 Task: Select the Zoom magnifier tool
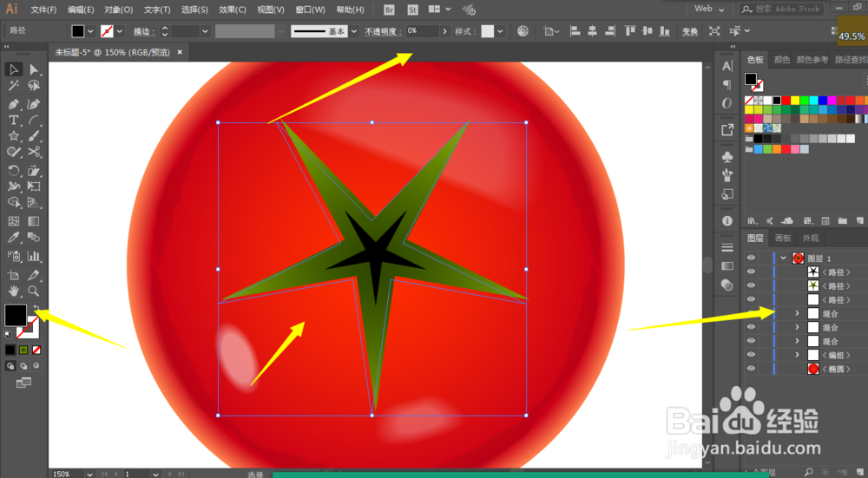34,291
